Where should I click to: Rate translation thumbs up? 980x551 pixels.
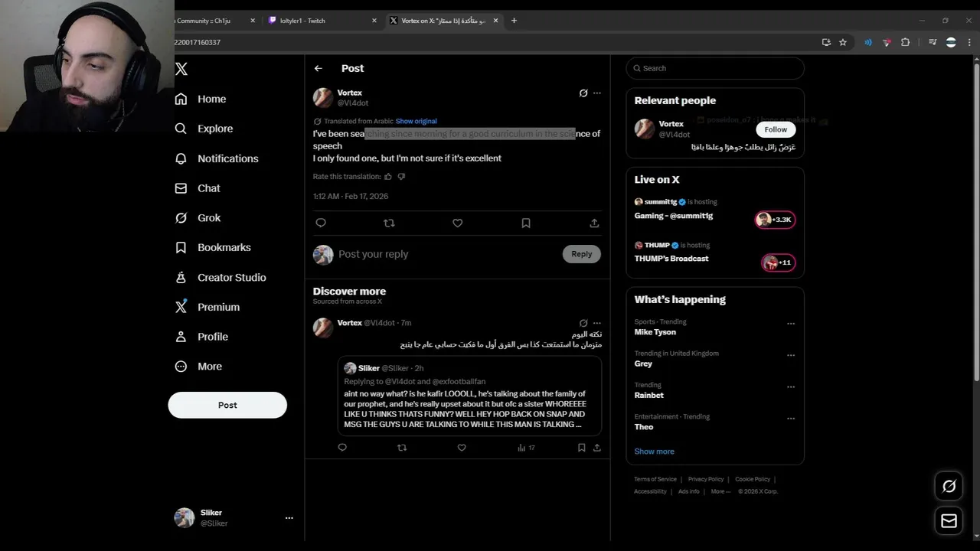point(388,177)
